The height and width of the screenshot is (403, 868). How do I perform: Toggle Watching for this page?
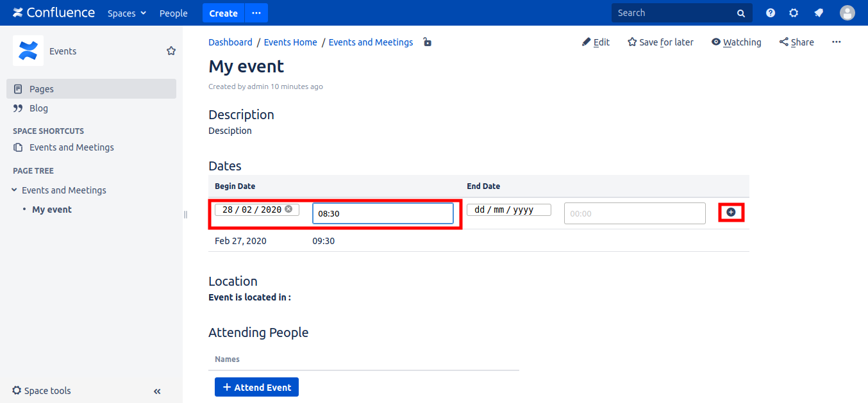tap(736, 42)
